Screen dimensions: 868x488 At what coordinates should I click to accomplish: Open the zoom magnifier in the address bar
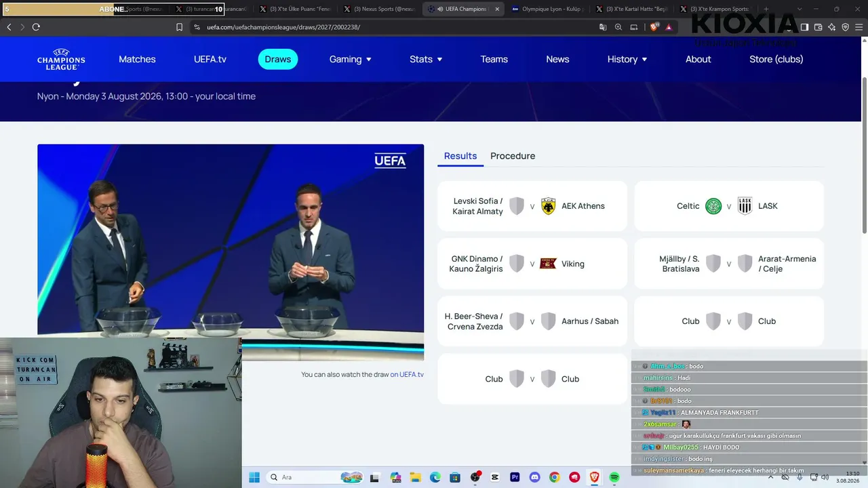click(618, 27)
